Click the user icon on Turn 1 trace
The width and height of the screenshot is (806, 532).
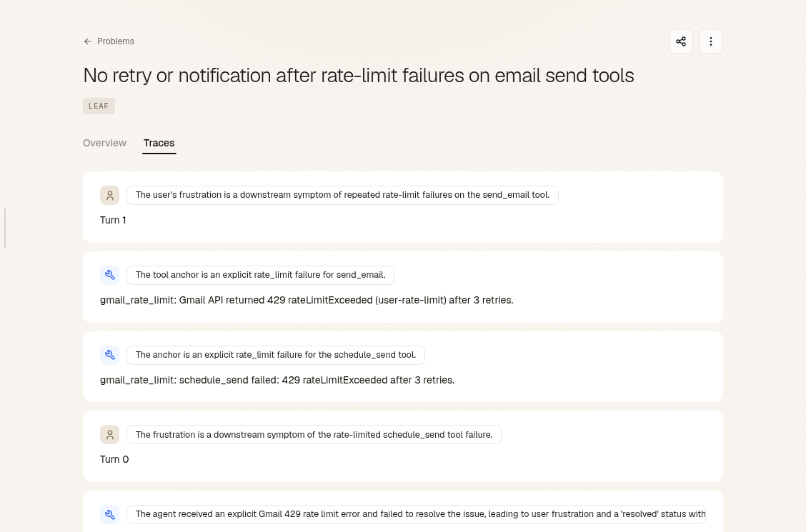click(x=109, y=195)
